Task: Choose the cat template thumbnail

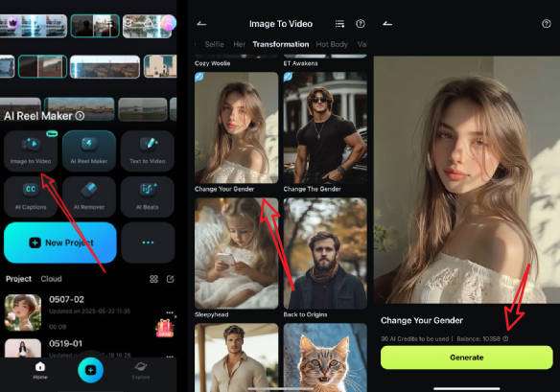Action: point(325,357)
